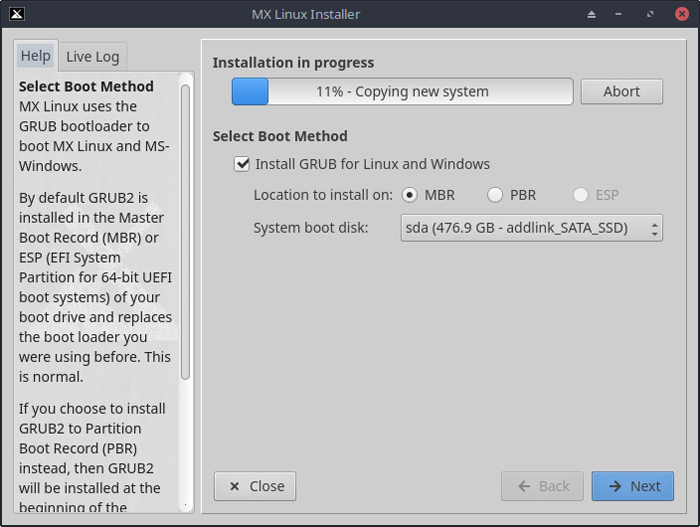Abort the installation
This screenshot has height=527, width=700.
pyautogui.click(x=621, y=92)
